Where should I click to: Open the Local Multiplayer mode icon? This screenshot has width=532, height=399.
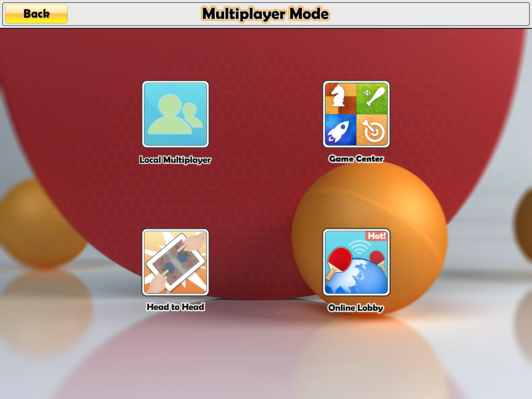(x=175, y=114)
